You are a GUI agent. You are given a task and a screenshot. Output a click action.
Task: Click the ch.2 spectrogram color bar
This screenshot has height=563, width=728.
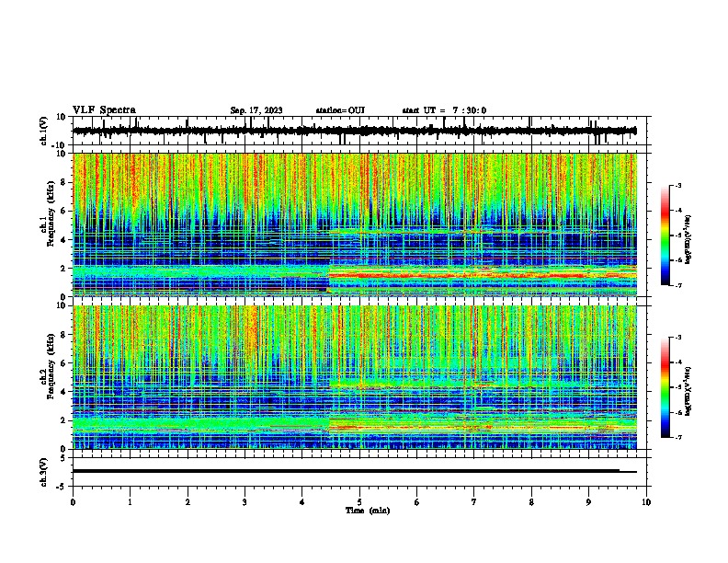(x=665, y=387)
